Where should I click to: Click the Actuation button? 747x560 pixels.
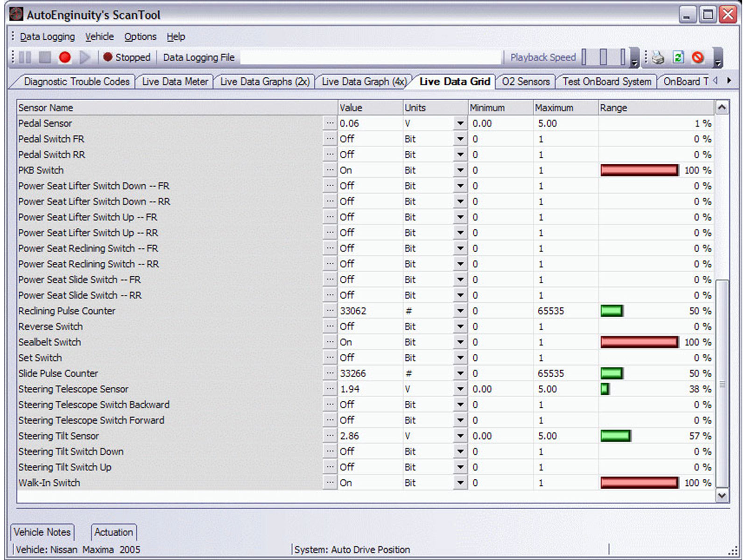(113, 532)
